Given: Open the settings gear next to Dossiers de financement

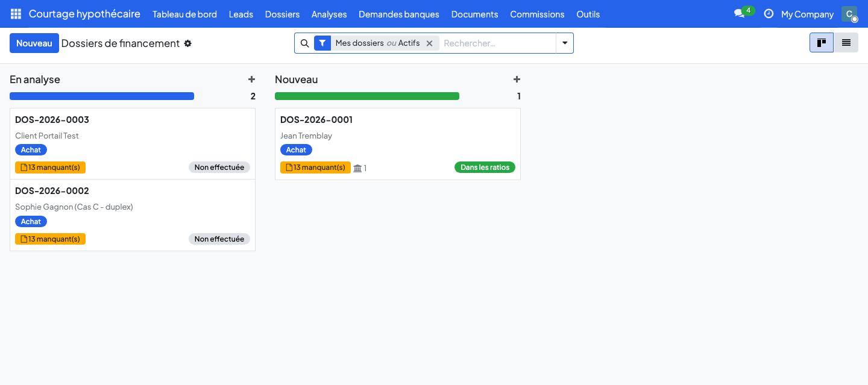Looking at the screenshot, I should point(188,43).
